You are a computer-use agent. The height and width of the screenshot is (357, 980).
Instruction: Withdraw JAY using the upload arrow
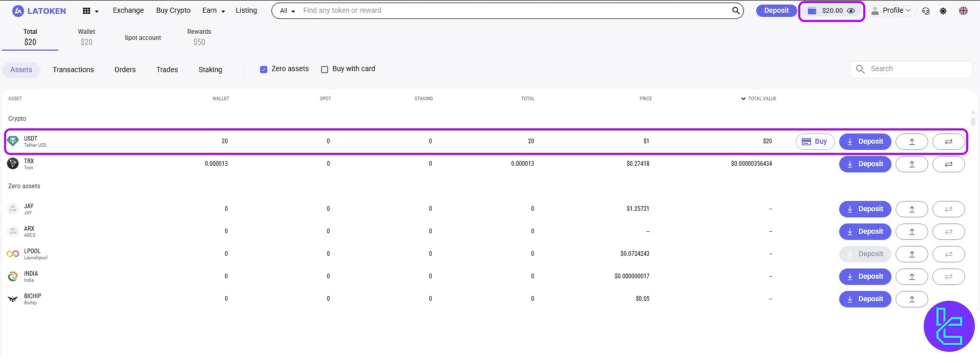(911, 209)
